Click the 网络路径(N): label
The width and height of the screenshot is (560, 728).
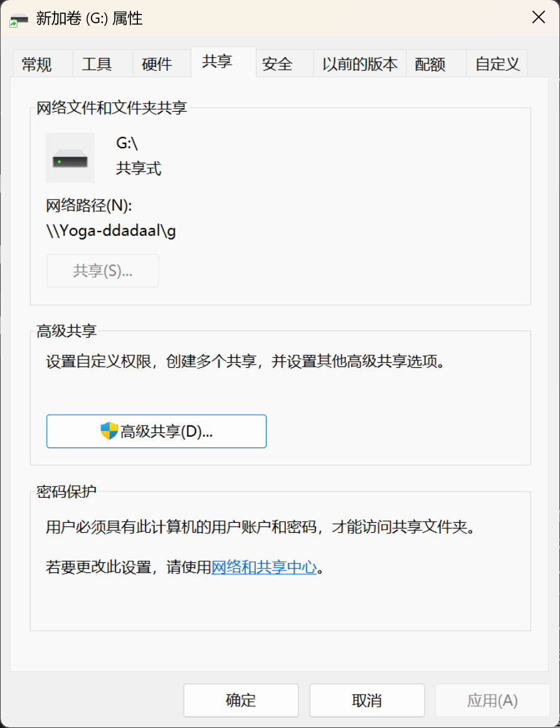tap(89, 205)
